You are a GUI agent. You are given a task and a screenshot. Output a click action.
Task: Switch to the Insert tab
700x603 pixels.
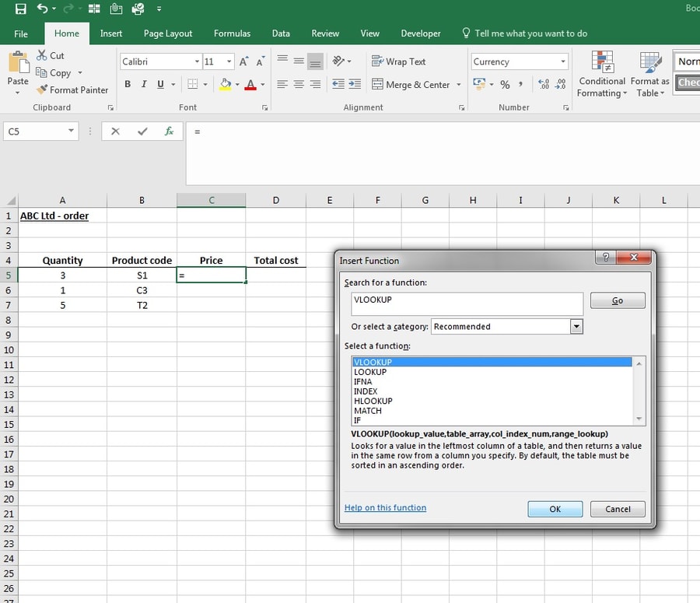[x=111, y=33]
